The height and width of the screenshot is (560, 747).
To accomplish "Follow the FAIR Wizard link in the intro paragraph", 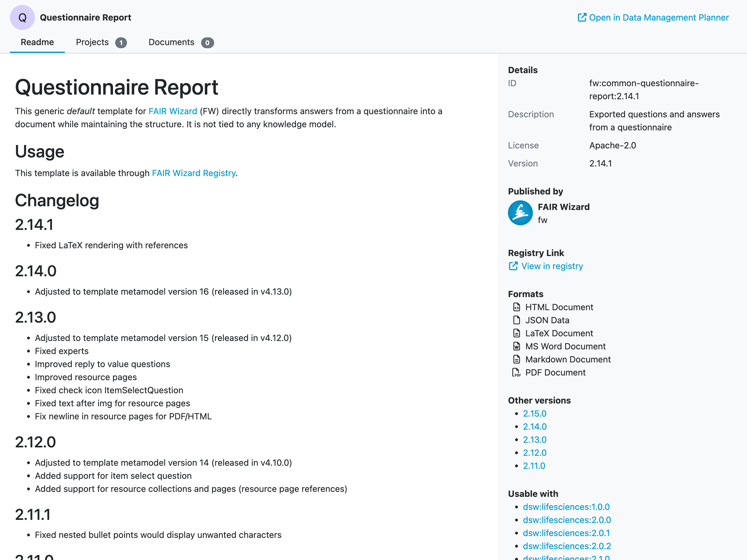I will (172, 111).
